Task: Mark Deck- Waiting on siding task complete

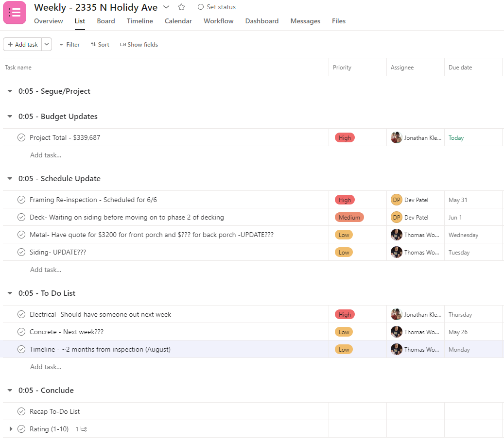Action: [x=21, y=217]
